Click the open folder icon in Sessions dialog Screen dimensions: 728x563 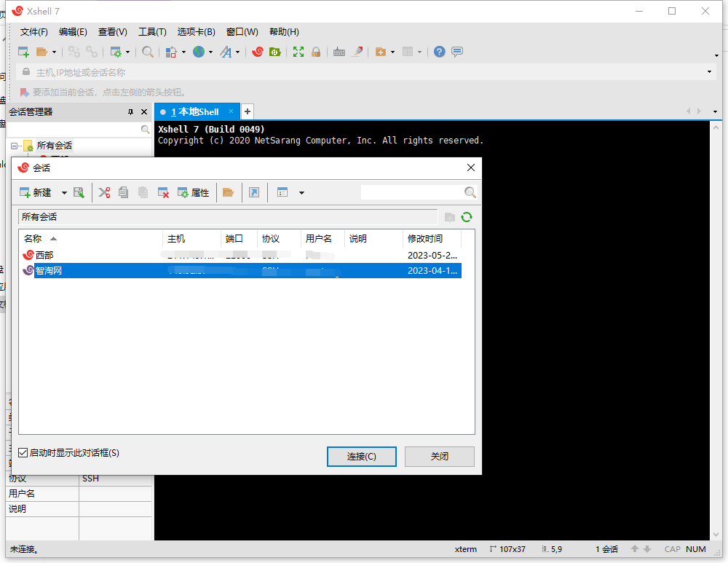point(228,192)
